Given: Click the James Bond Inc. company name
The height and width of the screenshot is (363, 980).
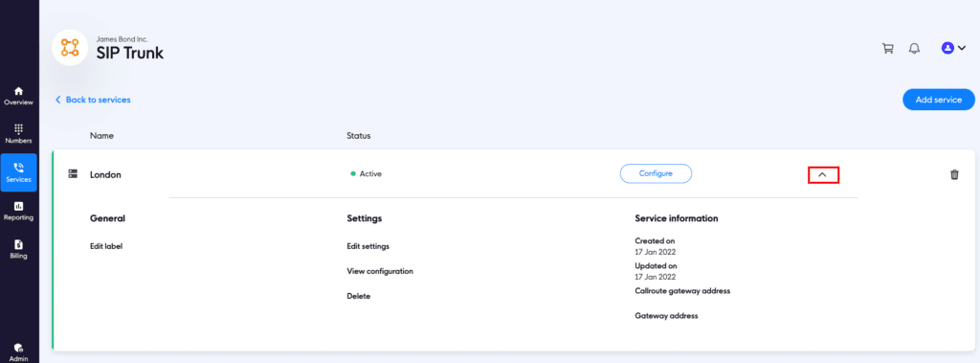Looking at the screenshot, I should (122, 39).
